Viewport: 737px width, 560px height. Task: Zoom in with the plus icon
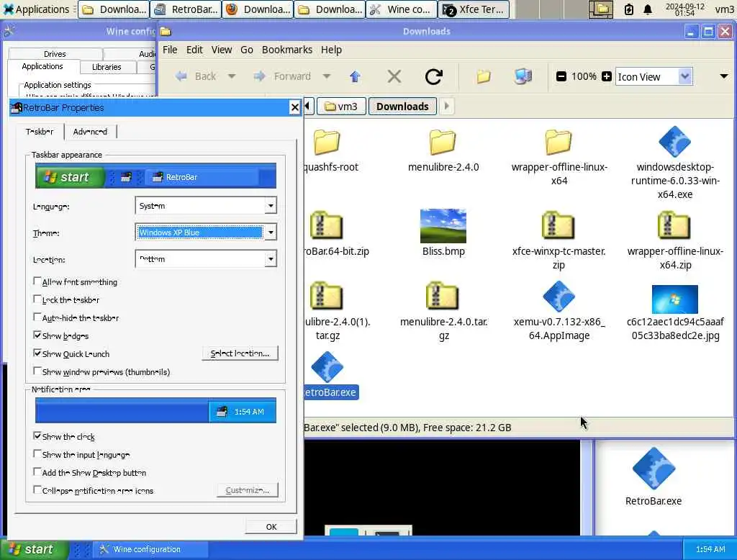point(607,76)
